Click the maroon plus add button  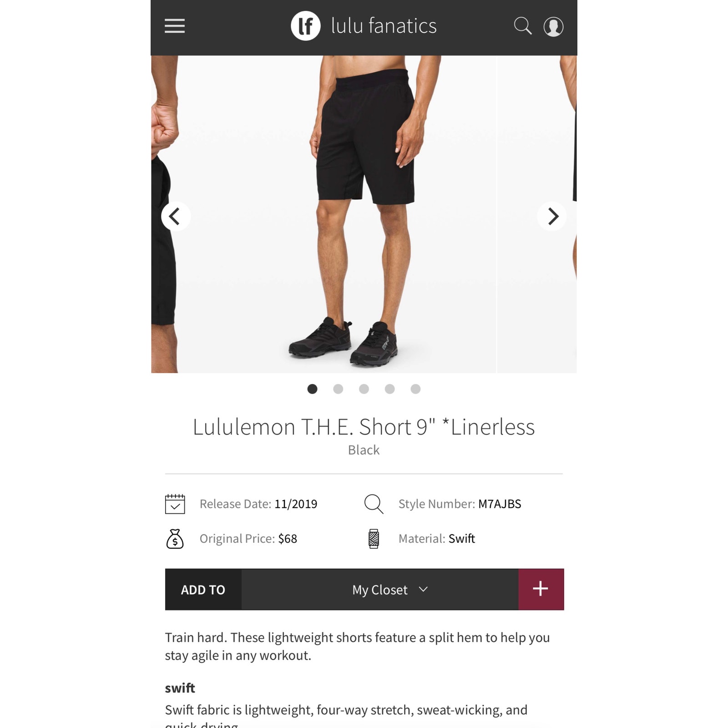click(541, 589)
